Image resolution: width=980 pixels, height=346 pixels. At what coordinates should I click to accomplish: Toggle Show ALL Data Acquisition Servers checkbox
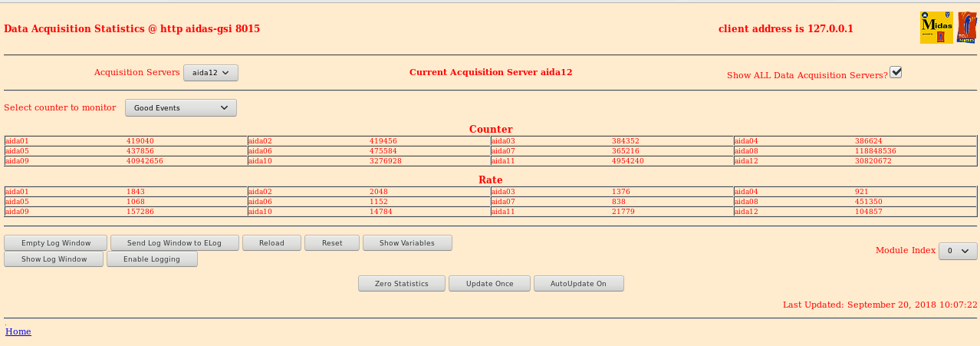click(896, 72)
